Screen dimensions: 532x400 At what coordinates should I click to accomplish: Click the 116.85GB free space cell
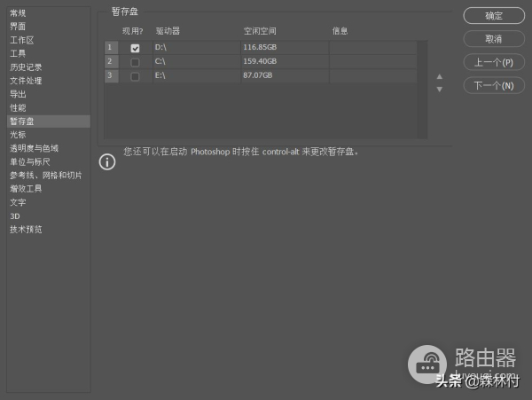click(x=285, y=48)
